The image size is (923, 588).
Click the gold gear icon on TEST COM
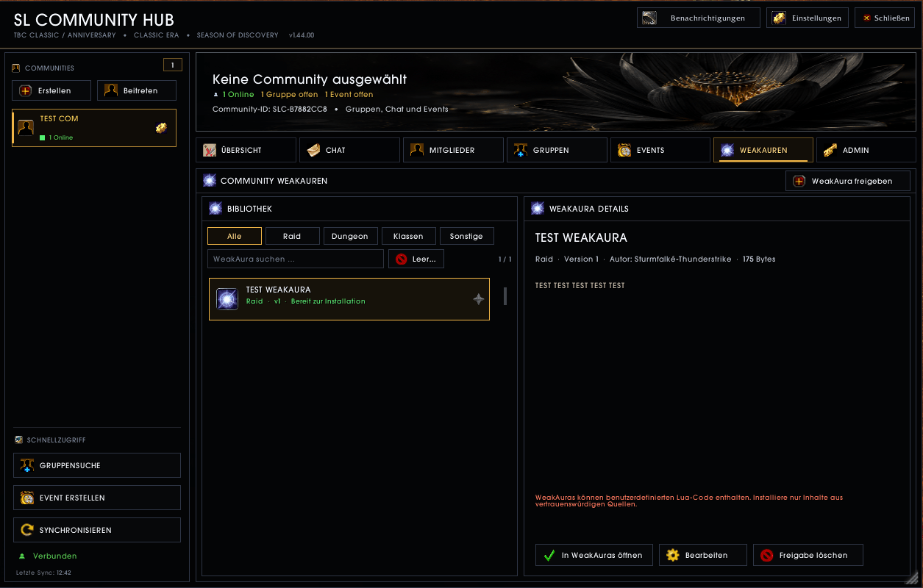click(x=162, y=128)
